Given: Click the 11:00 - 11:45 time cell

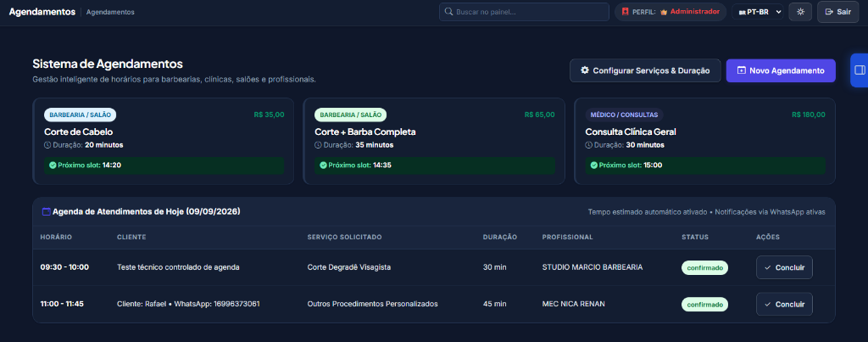Looking at the screenshot, I should click(x=62, y=304).
